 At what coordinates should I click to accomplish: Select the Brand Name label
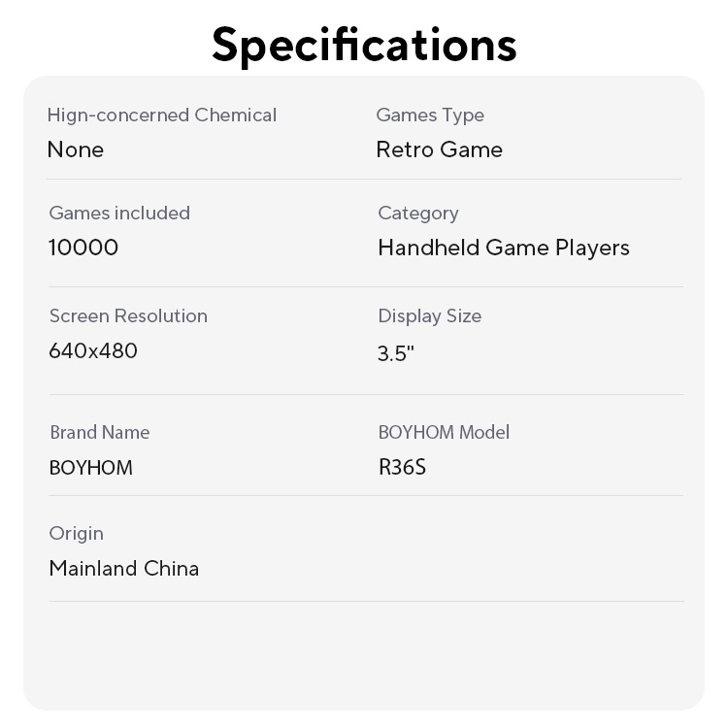[99, 432]
